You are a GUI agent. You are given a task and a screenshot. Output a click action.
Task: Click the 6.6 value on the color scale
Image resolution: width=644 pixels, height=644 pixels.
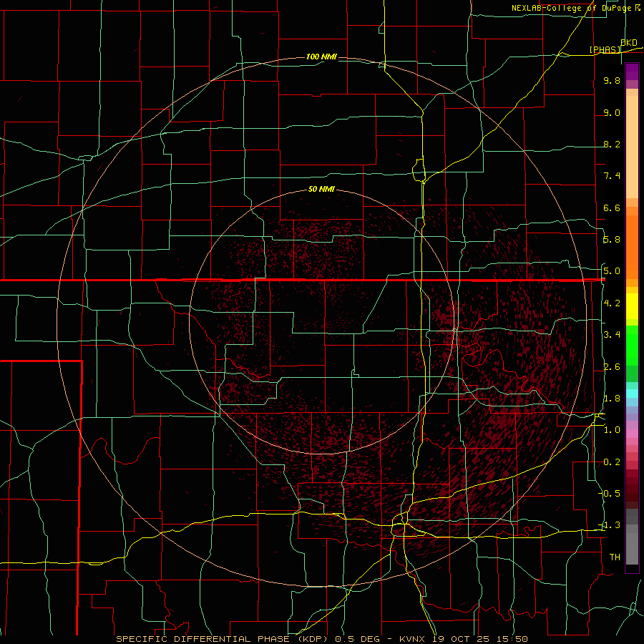612,208
